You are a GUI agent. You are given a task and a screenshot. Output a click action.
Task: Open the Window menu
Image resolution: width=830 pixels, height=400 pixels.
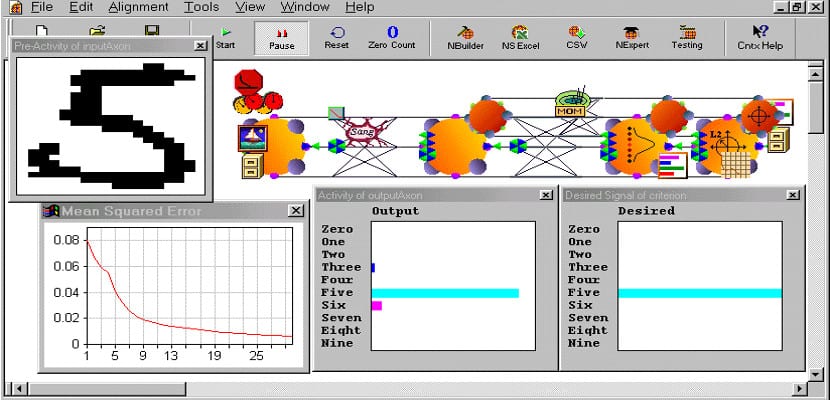pos(305,7)
